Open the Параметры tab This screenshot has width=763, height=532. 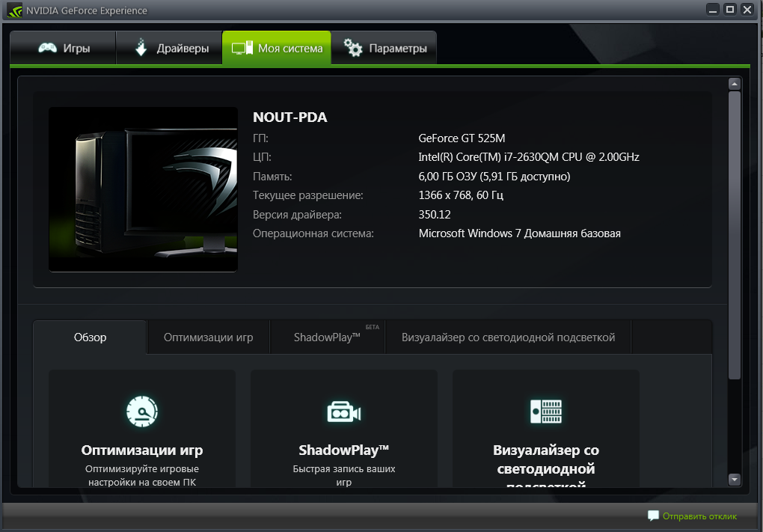click(x=384, y=48)
